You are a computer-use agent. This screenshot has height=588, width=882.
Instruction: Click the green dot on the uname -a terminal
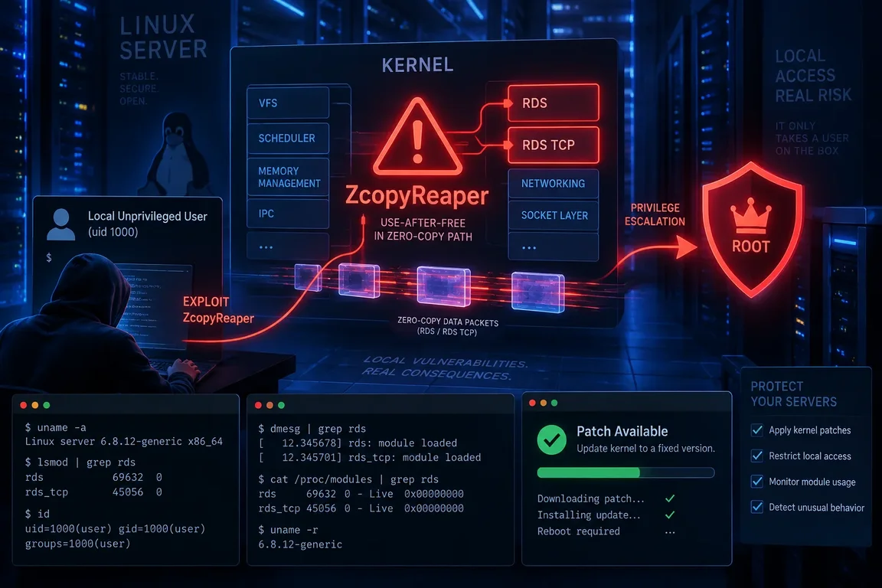click(x=47, y=405)
